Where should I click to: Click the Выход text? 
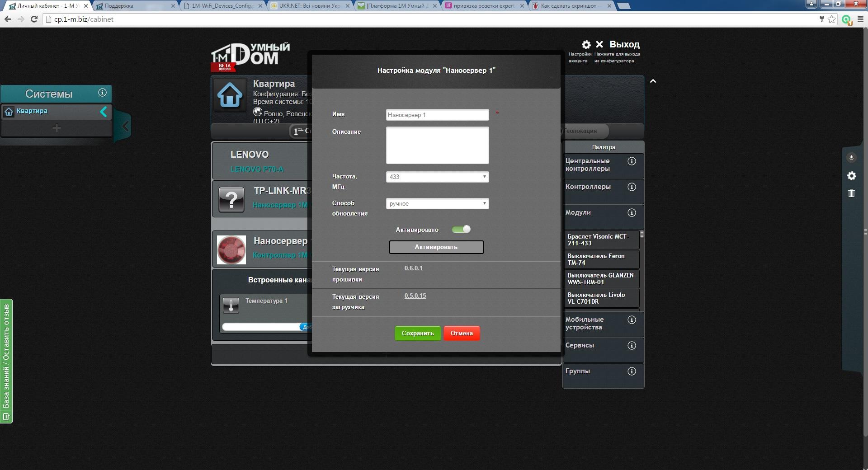(624, 44)
